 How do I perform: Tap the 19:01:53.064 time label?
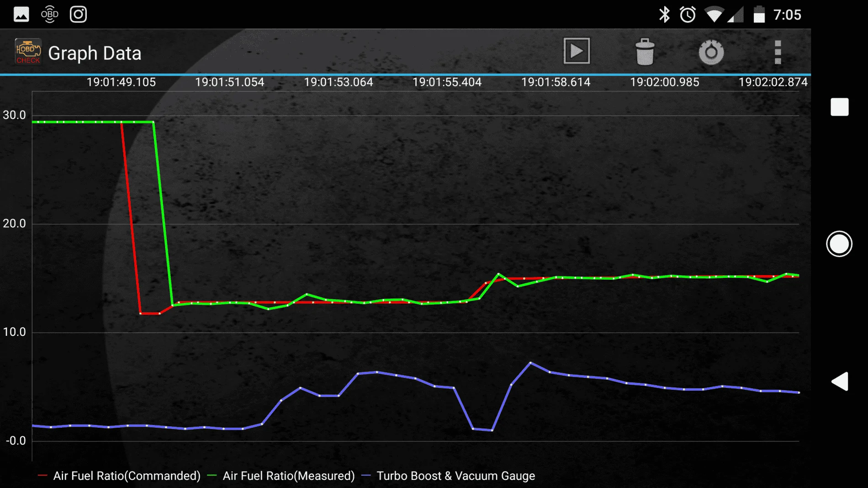click(x=339, y=82)
